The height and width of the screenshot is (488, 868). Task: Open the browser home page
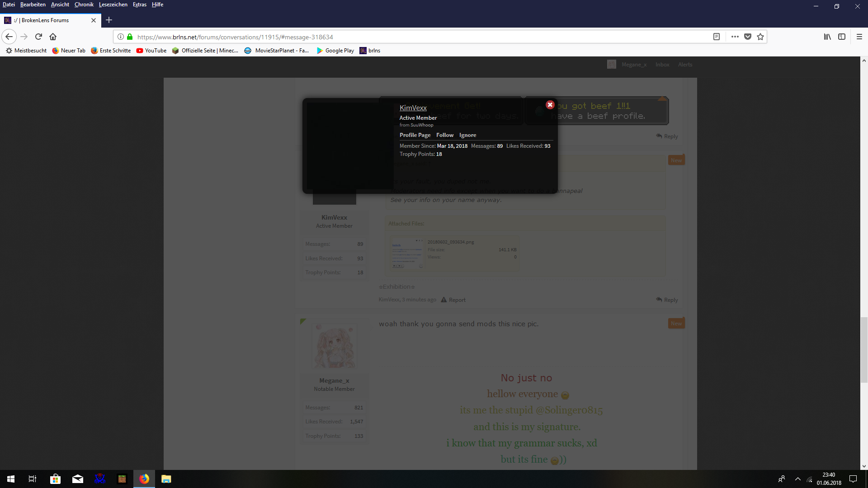(53, 37)
